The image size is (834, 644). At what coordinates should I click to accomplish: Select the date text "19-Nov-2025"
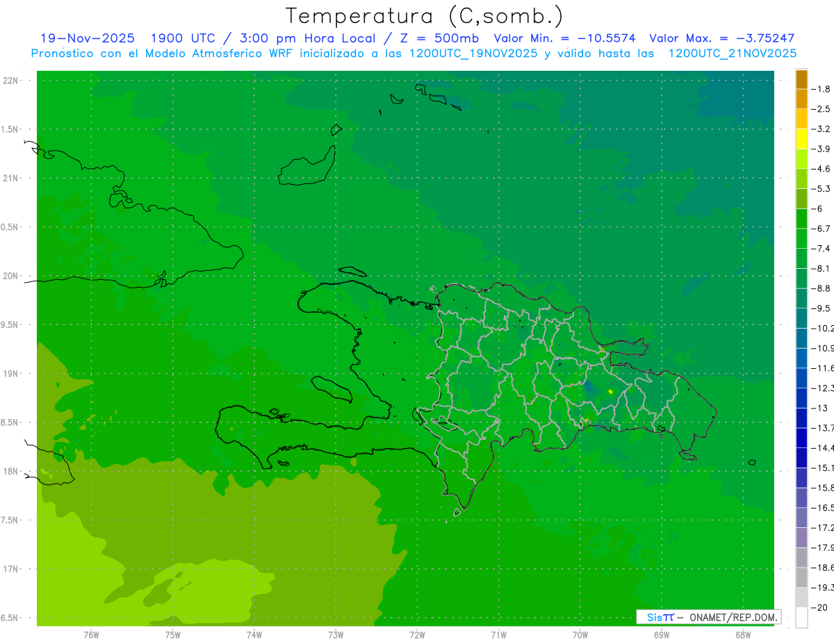[88, 38]
